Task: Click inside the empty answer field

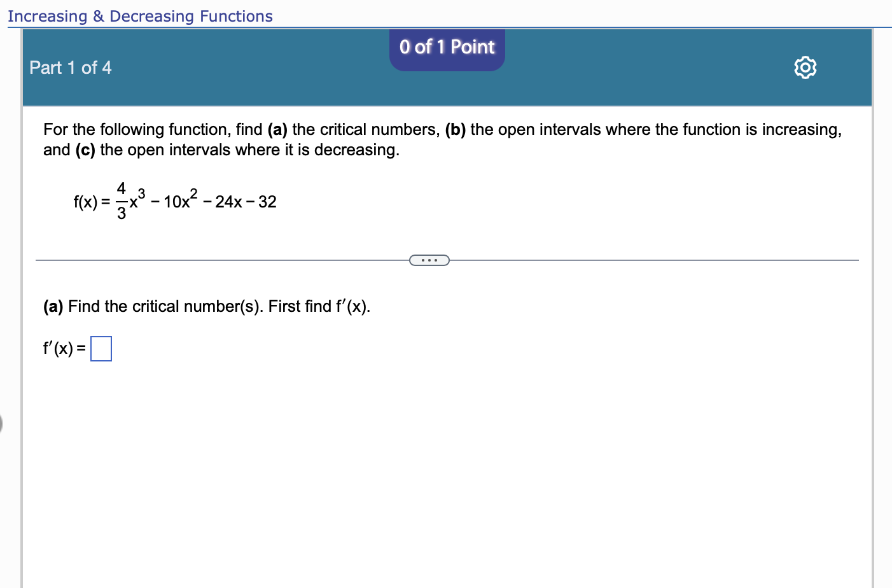Action: (x=101, y=348)
